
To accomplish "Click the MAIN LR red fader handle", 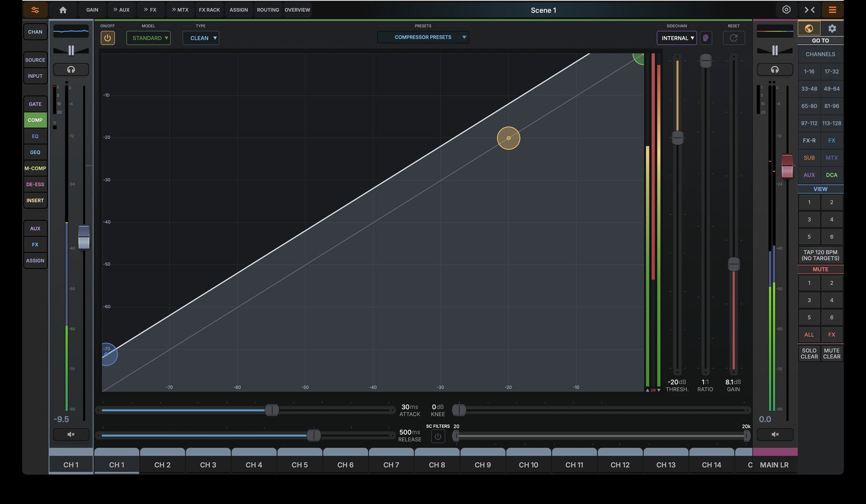I will pos(787,166).
